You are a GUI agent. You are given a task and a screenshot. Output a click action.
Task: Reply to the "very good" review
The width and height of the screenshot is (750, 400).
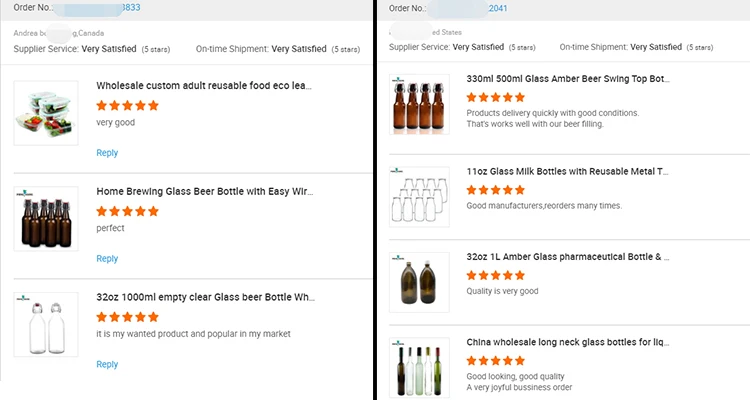pos(107,153)
